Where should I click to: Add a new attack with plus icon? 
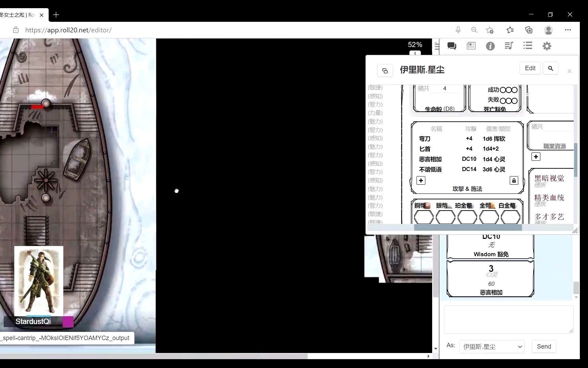click(x=421, y=181)
